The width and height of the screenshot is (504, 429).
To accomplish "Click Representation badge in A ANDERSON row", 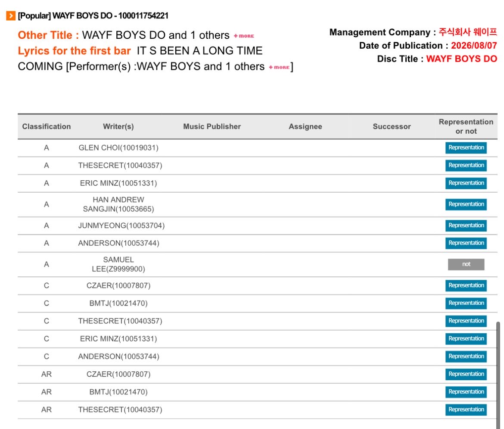I will click(466, 243).
